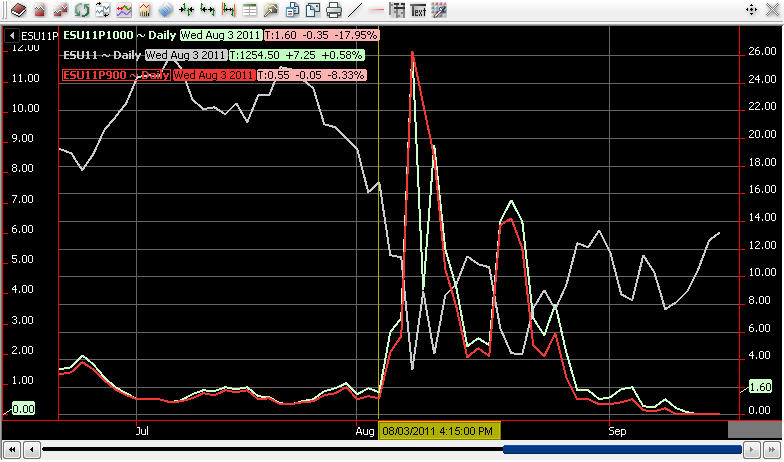Screen dimensions: 784x462
Task: Click the ESU11P1000 ~ Daily legend label
Action: click(x=120, y=35)
